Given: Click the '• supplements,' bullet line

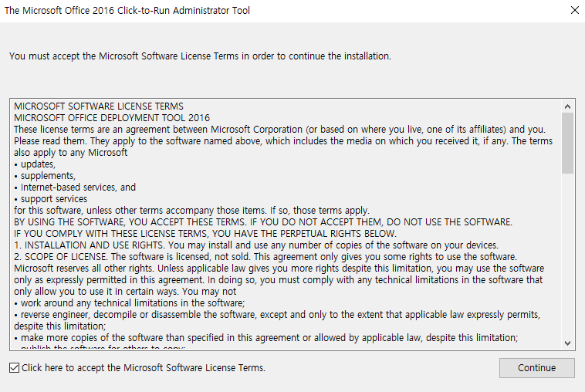Looking at the screenshot, I should pos(45,176).
